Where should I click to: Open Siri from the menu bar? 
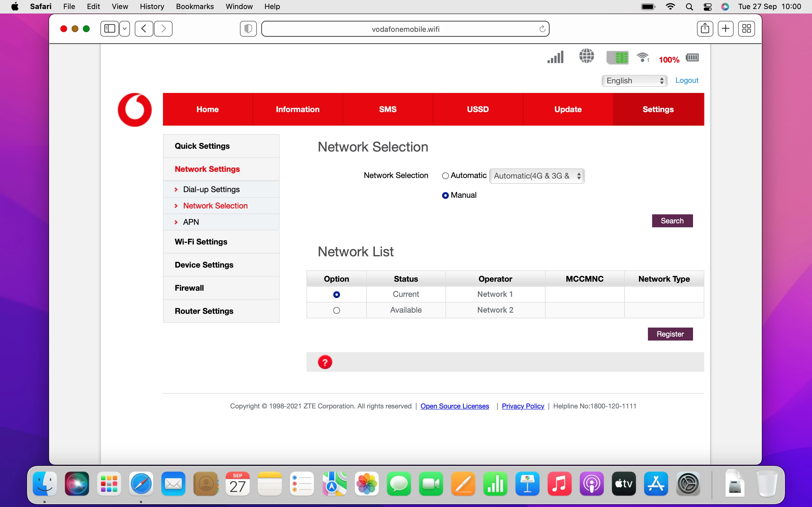click(725, 6)
